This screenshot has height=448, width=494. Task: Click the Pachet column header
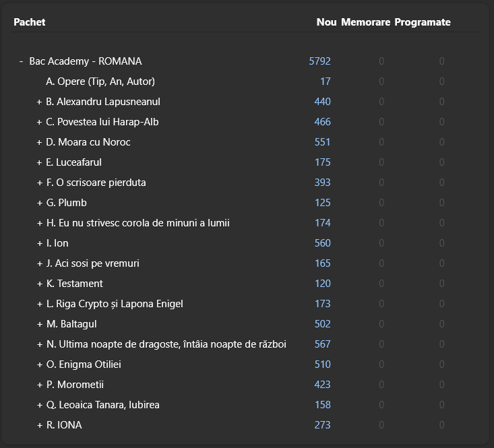coord(30,22)
